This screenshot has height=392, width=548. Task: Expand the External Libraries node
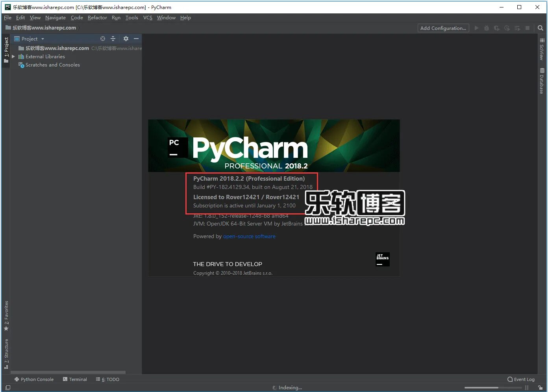click(13, 57)
